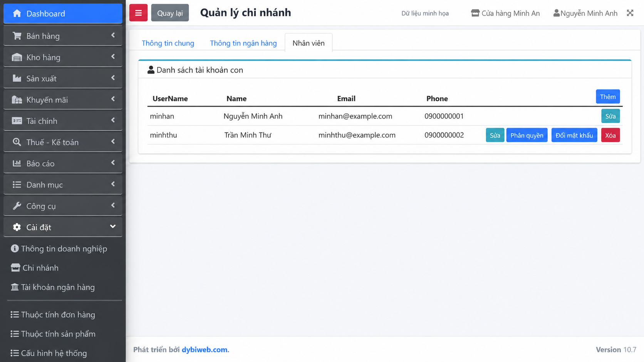Click the Thông tin doanh nghiệp info icon

15,249
